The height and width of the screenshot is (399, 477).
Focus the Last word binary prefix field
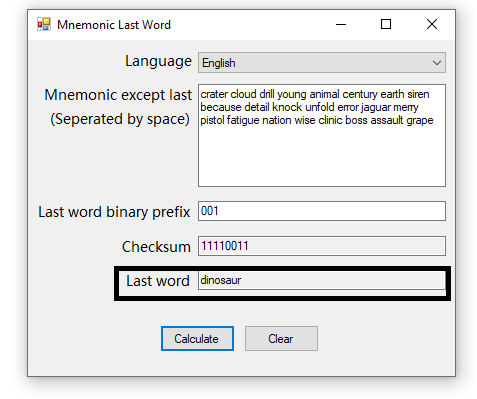point(322,211)
